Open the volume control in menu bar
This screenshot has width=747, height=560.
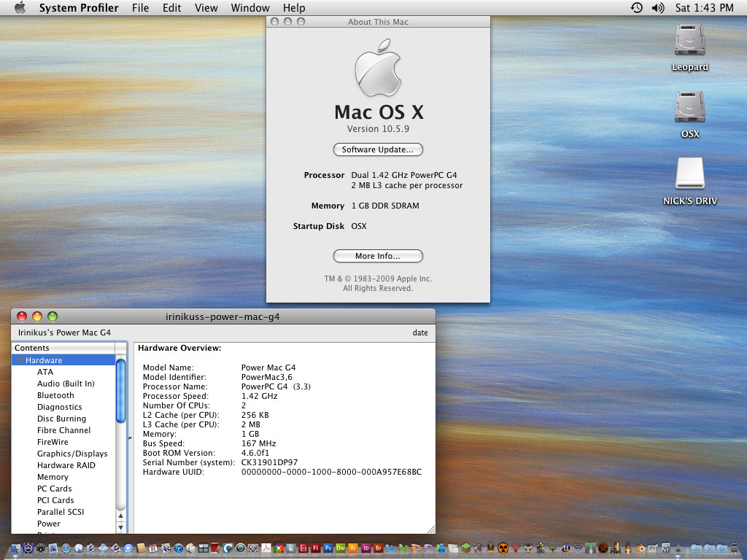click(x=658, y=8)
